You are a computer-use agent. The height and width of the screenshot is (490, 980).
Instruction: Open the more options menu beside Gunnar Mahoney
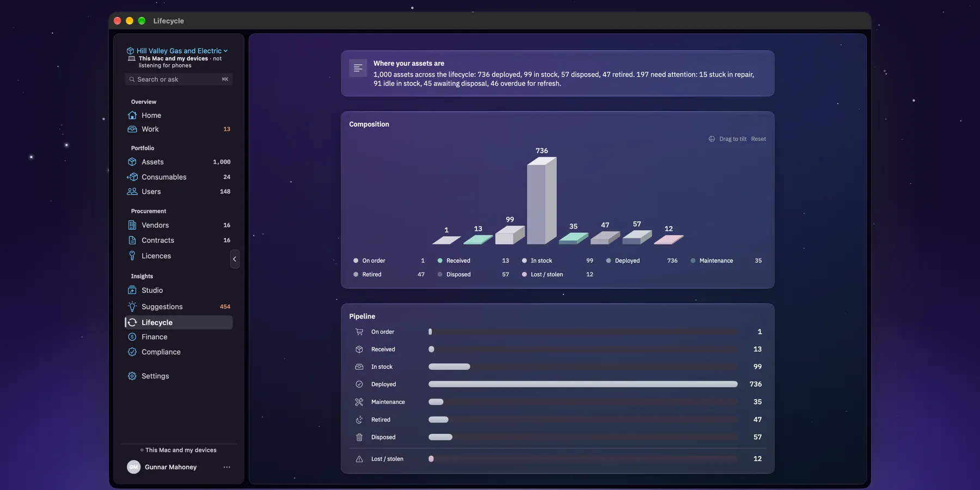227,467
